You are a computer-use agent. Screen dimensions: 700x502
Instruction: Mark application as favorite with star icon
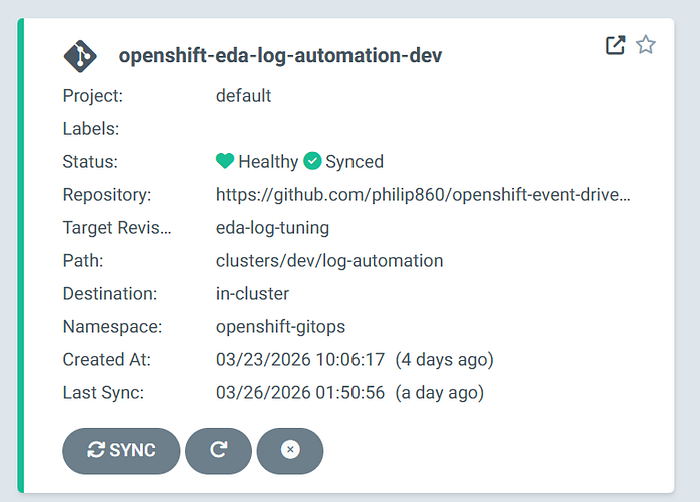point(646,45)
